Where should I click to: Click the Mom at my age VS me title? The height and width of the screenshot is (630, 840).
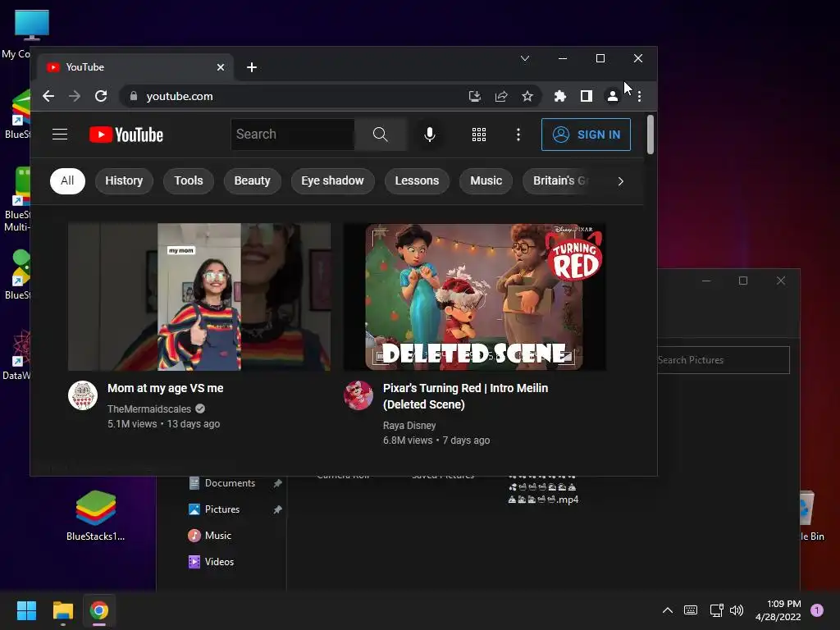[166, 388]
